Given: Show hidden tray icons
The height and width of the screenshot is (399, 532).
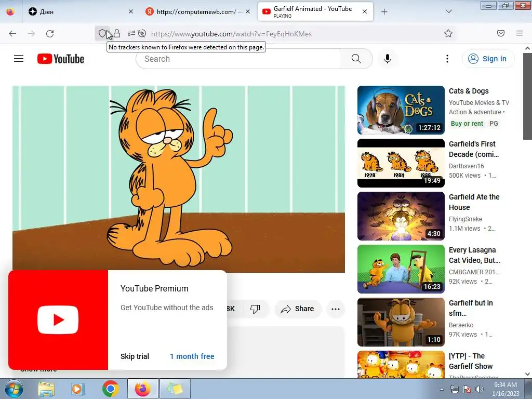Looking at the screenshot, I should tap(442, 389).
